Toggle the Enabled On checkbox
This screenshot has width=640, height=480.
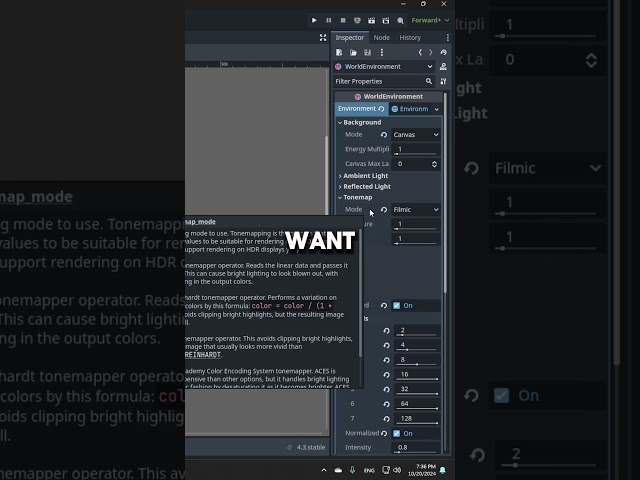click(396, 305)
